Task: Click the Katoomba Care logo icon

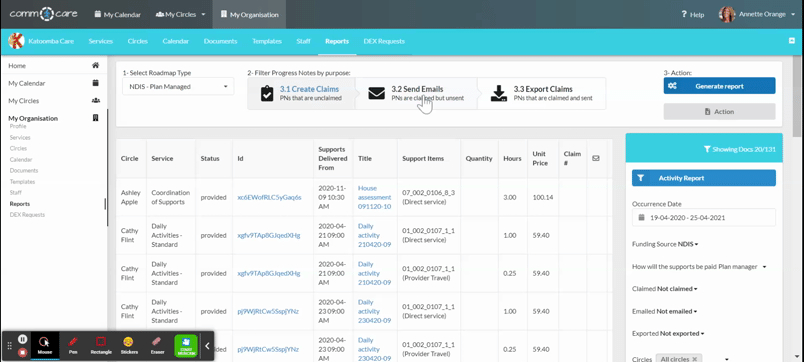Action: pyautogui.click(x=16, y=41)
